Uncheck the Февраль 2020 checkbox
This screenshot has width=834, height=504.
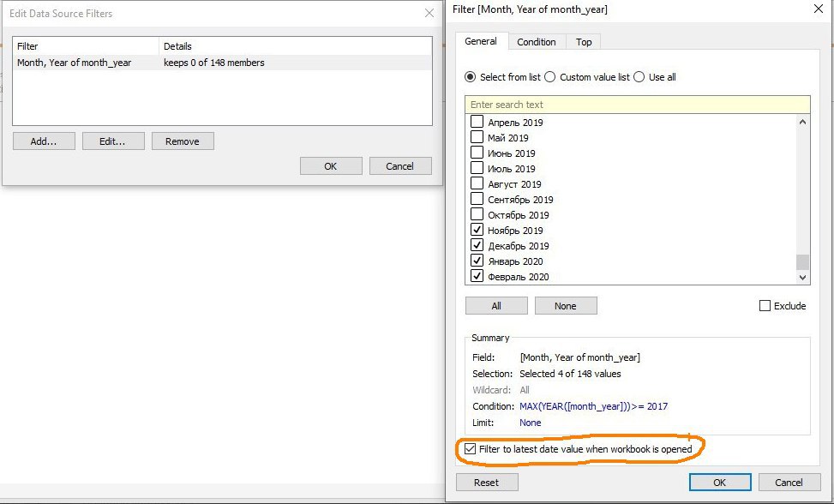pyautogui.click(x=477, y=277)
